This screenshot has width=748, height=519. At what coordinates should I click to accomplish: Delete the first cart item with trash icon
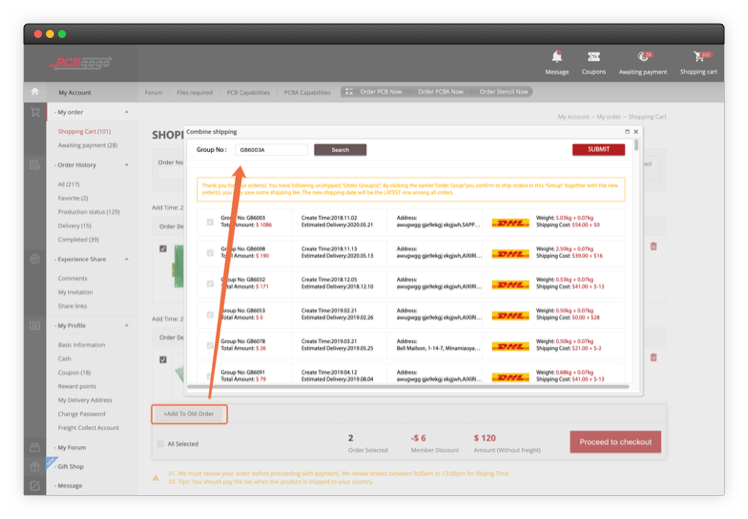(654, 246)
